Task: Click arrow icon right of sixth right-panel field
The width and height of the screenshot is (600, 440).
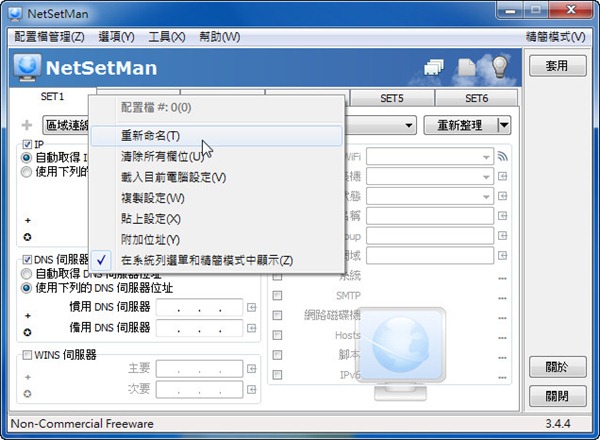Action: tap(502, 255)
